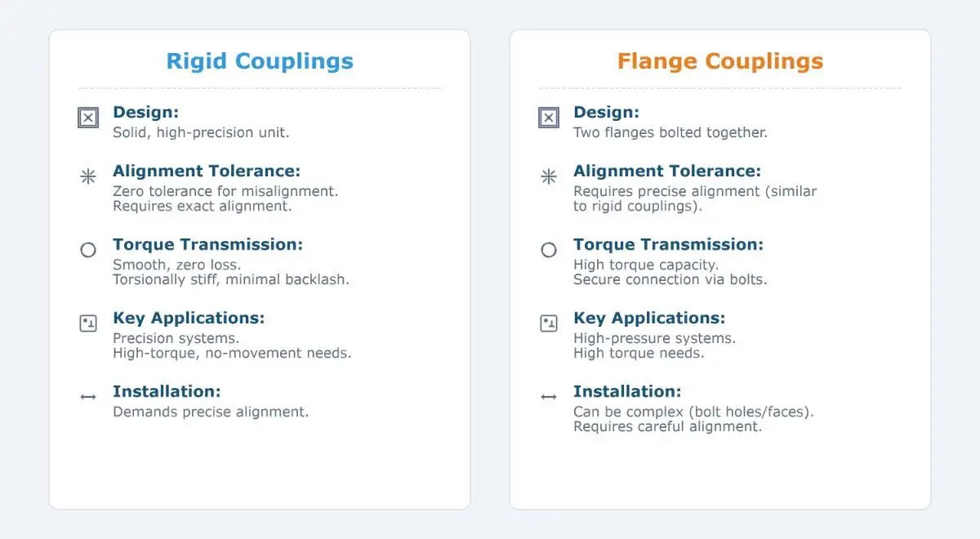Click the Key Applications icon in Rigid Couplings card
Image resolution: width=980 pixels, height=539 pixels.
pos(88,323)
